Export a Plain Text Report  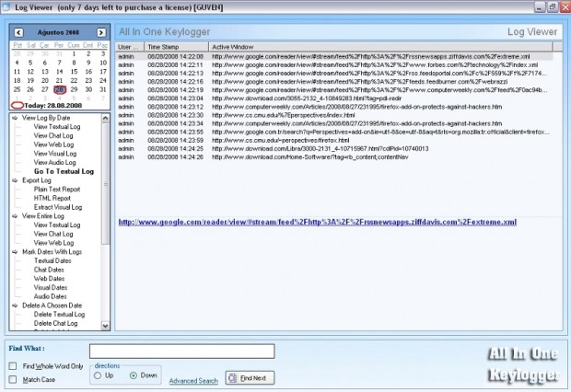click(57, 190)
